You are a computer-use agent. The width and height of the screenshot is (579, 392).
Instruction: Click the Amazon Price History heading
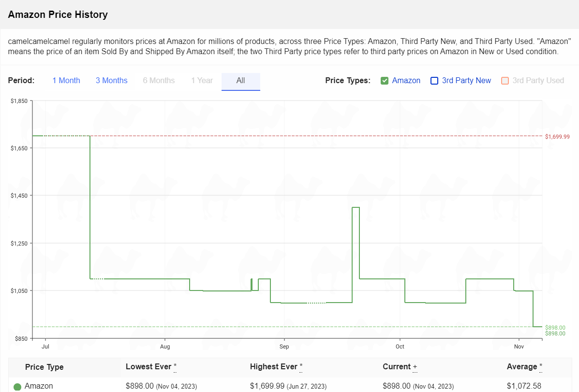click(58, 15)
